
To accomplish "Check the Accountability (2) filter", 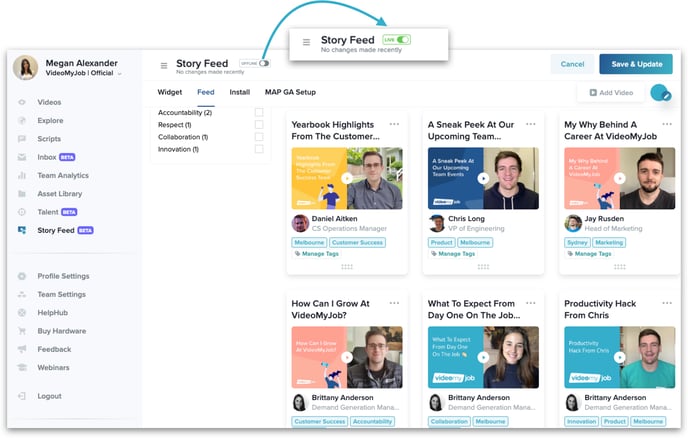I will (x=259, y=112).
